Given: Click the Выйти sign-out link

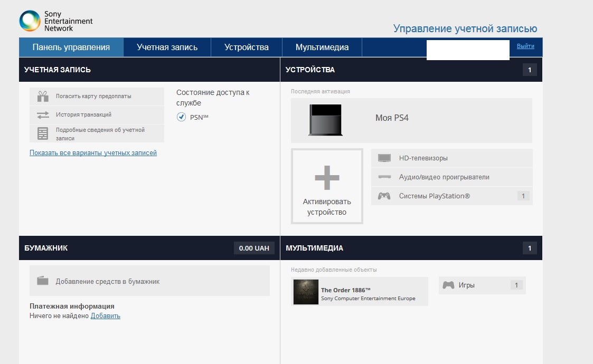Looking at the screenshot, I should (x=525, y=46).
